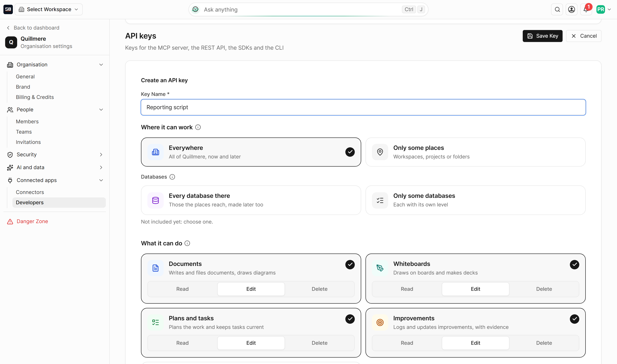Open the Developers settings page
Viewport: 617px width, 364px height.
coord(59,203)
